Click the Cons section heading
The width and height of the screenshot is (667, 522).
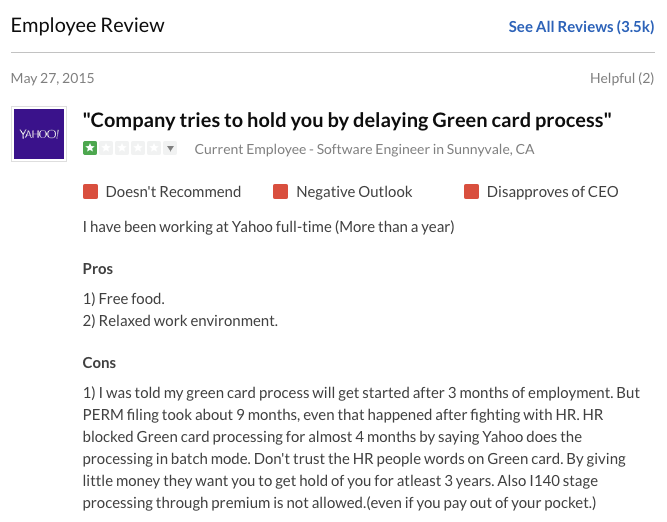click(x=99, y=363)
